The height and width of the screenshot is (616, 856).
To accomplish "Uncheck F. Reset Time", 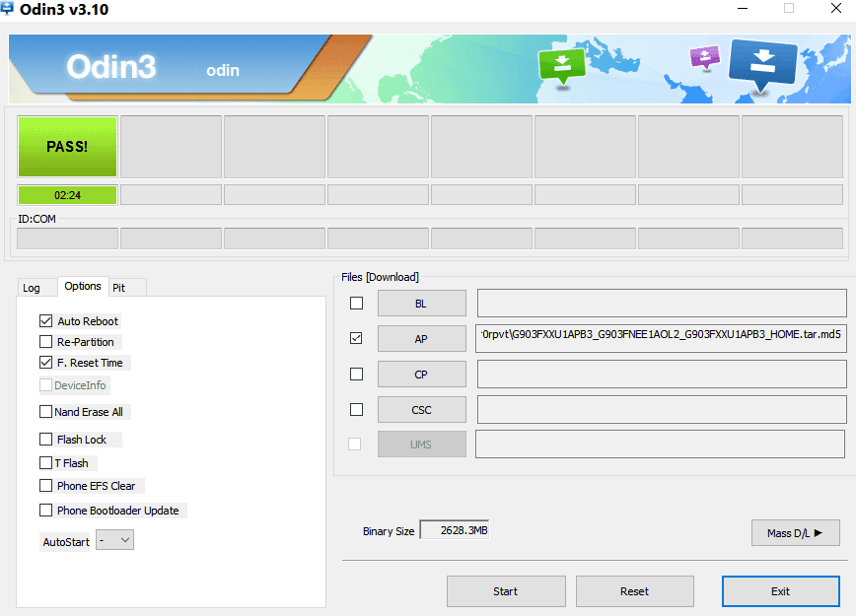I will pyautogui.click(x=45, y=363).
